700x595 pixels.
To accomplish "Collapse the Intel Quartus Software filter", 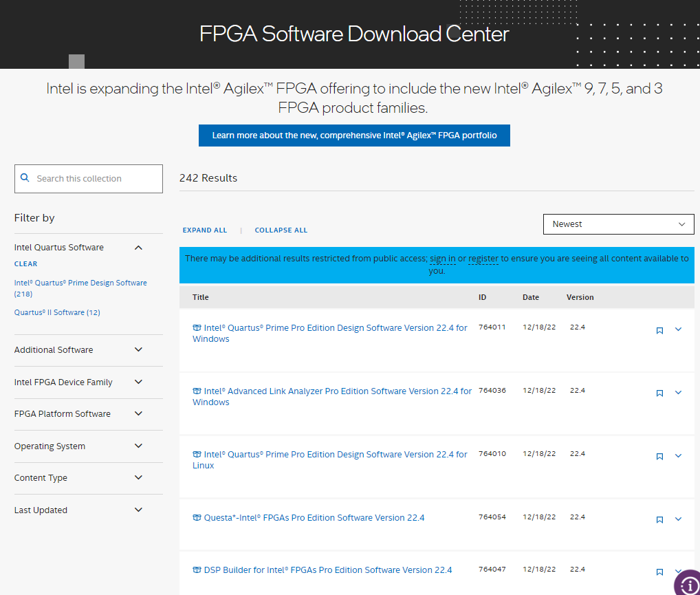I will pyautogui.click(x=138, y=247).
